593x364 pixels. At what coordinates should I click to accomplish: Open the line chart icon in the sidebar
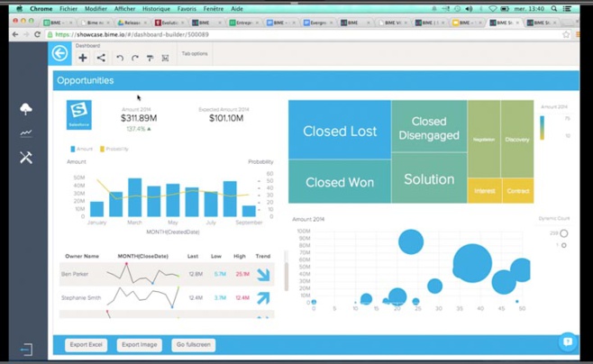(26, 133)
